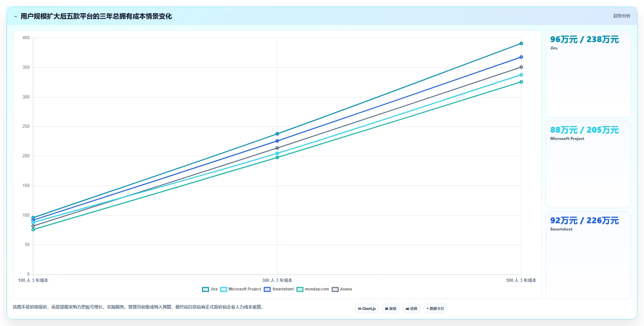Viewport: 644px width, 326px height.
Task: Click monday.com data point at 300 人
Action: click(277, 157)
